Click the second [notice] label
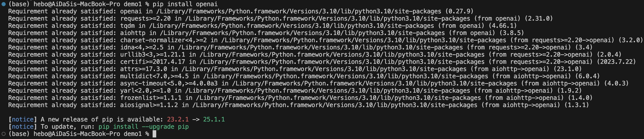644x139 pixels. coord(23,127)
